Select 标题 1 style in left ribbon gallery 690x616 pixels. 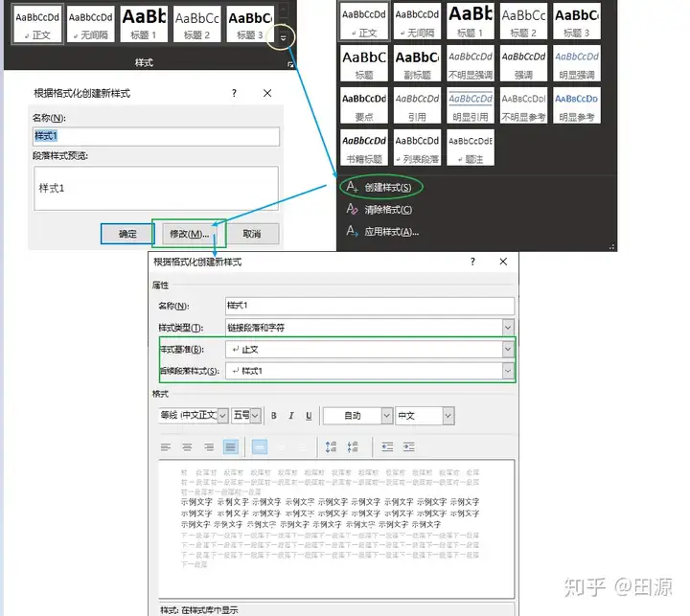(144, 24)
